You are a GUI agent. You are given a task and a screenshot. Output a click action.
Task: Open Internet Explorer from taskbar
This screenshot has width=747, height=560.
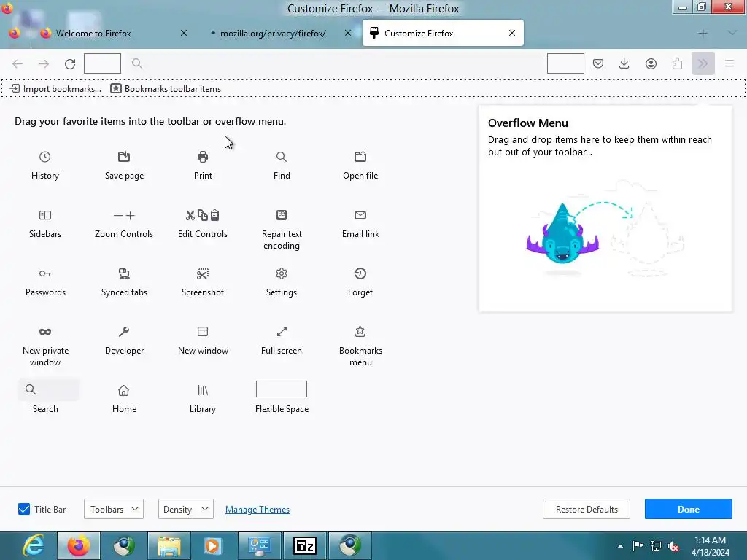click(34, 545)
